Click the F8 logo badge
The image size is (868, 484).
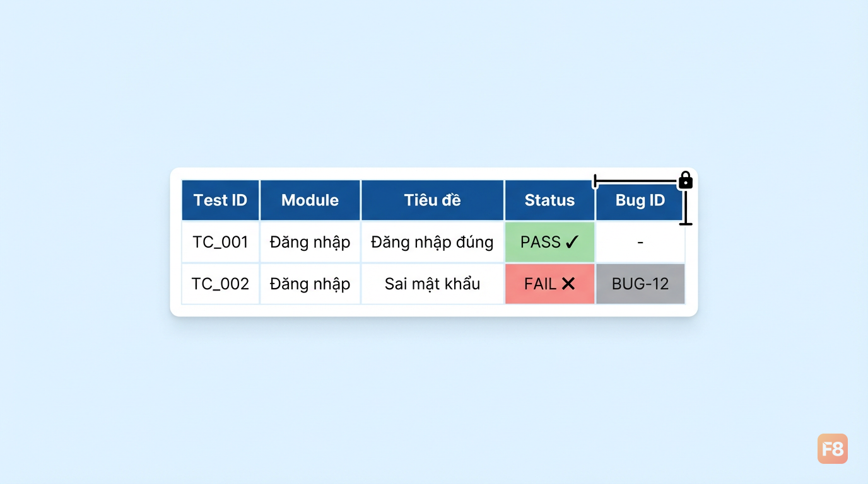[833, 449]
